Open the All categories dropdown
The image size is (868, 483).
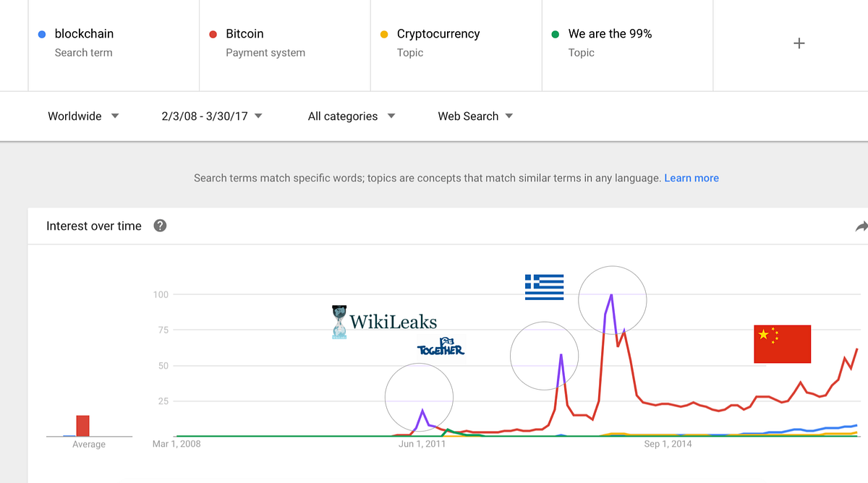click(x=352, y=116)
